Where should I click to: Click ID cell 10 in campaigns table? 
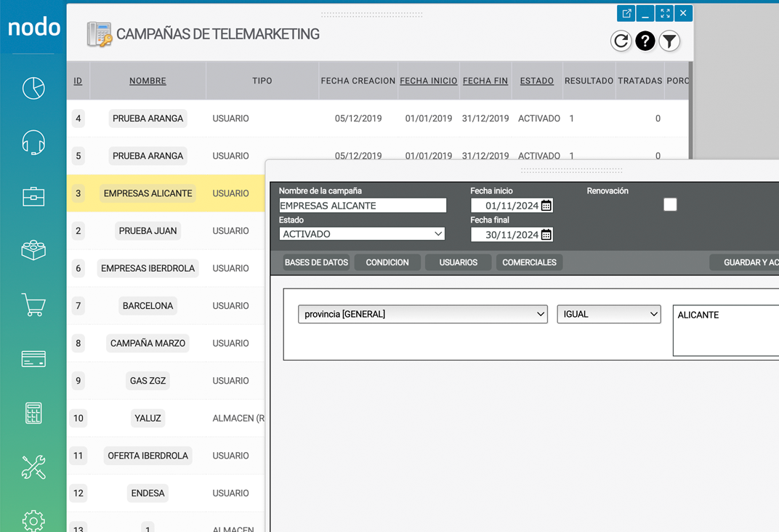(78, 418)
